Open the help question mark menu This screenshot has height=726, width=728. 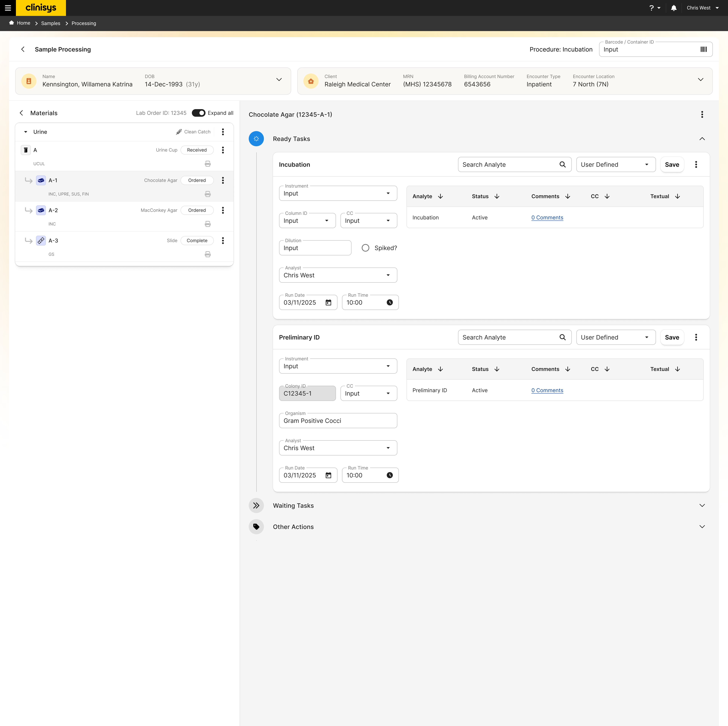point(655,8)
